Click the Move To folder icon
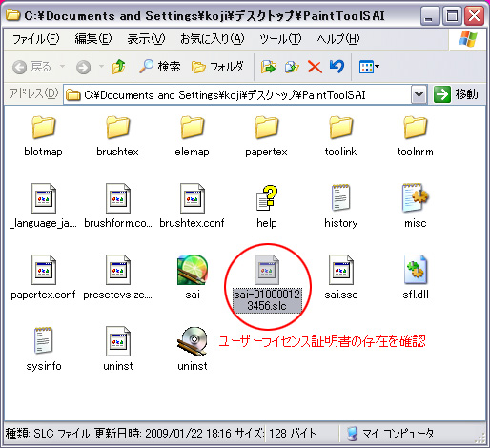Screen dimensions: 490x448 (268, 67)
